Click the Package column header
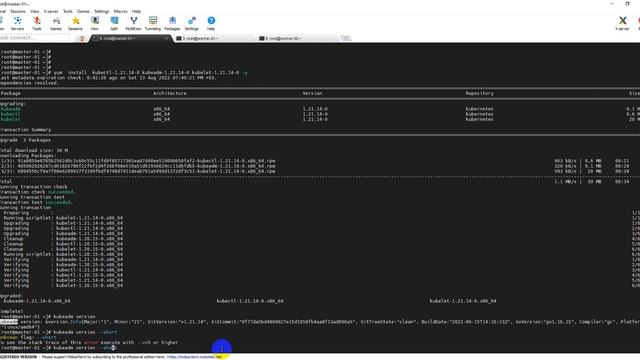Screen dimensions: 640x360 [11, 93]
